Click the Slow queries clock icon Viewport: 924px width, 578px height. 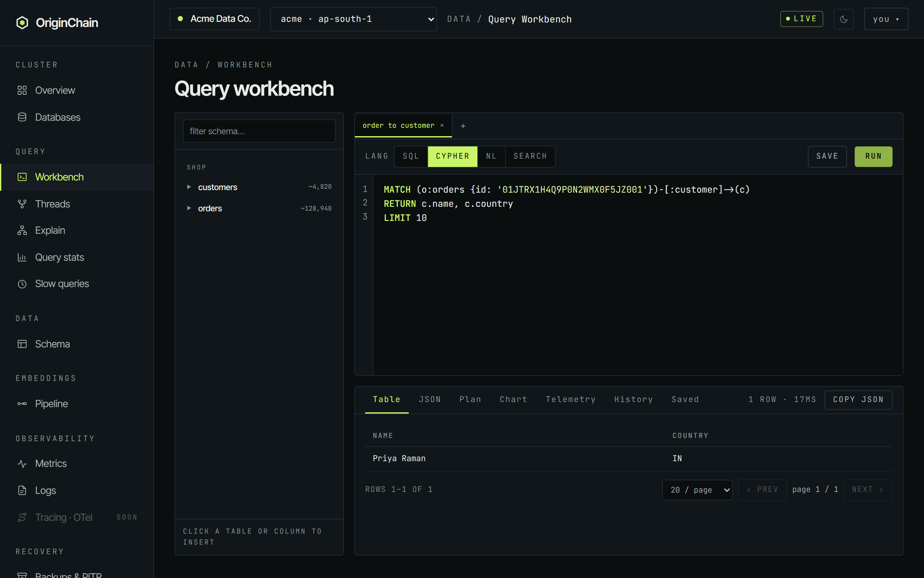point(22,284)
